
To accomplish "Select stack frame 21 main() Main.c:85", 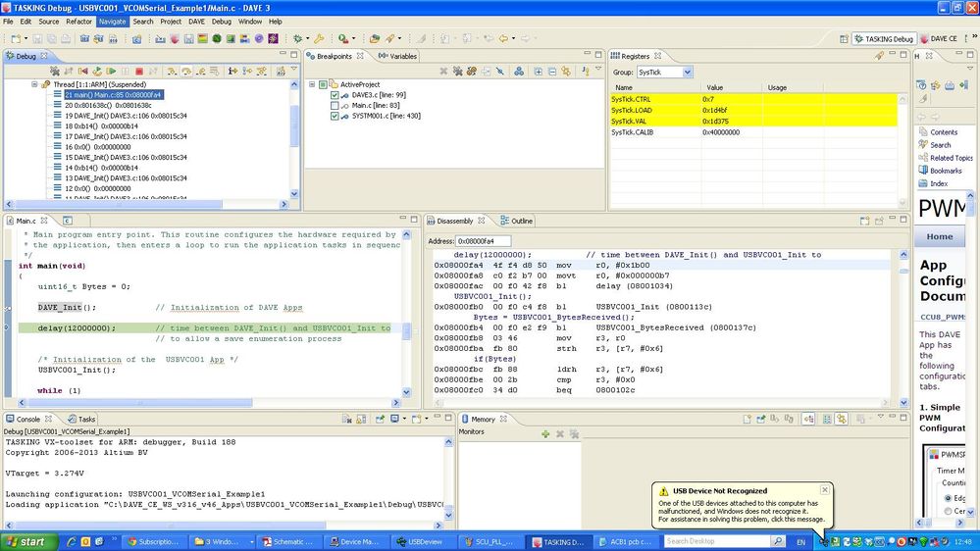I will point(113,95).
